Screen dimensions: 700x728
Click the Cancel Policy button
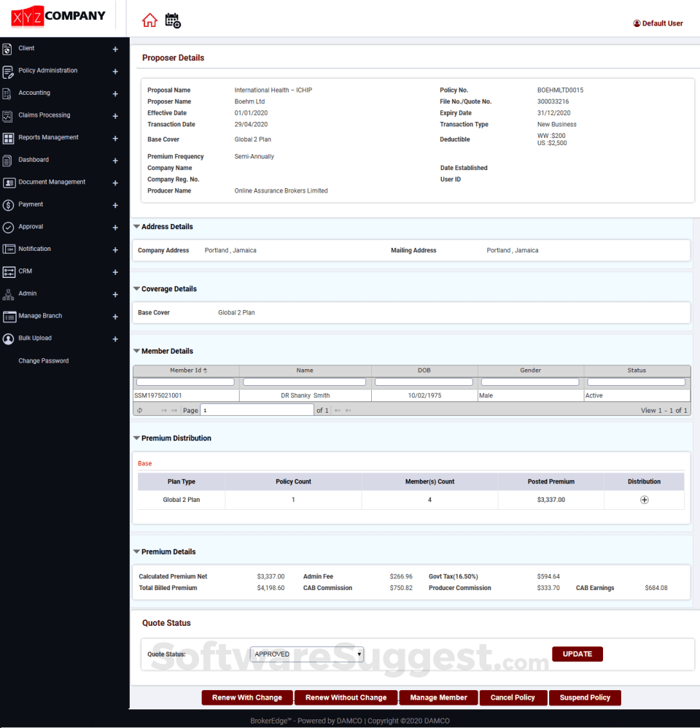point(513,698)
